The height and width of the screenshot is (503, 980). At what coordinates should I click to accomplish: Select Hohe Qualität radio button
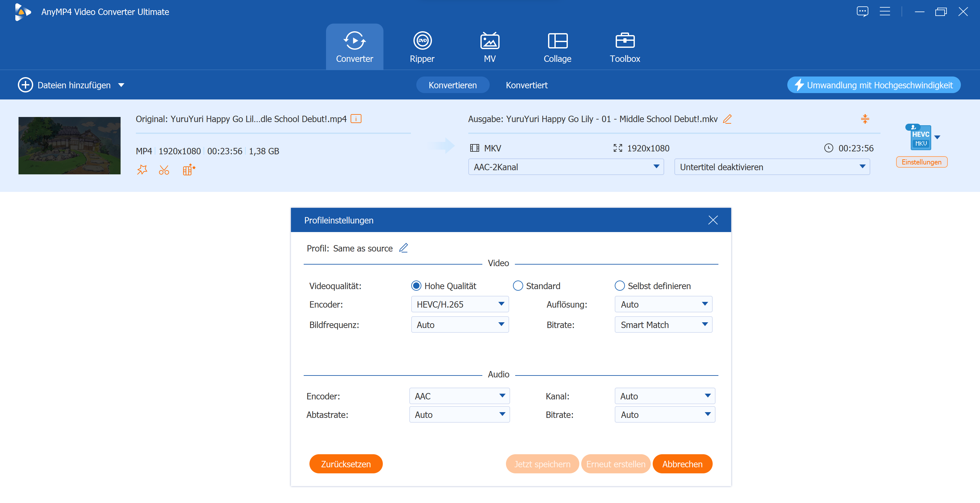pyautogui.click(x=416, y=286)
